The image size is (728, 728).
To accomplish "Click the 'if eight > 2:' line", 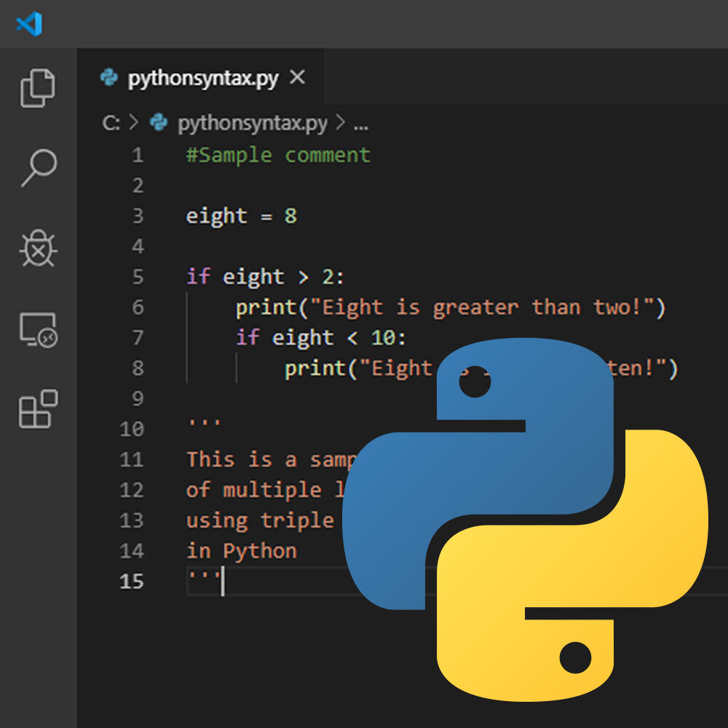I will (x=265, y=277).
